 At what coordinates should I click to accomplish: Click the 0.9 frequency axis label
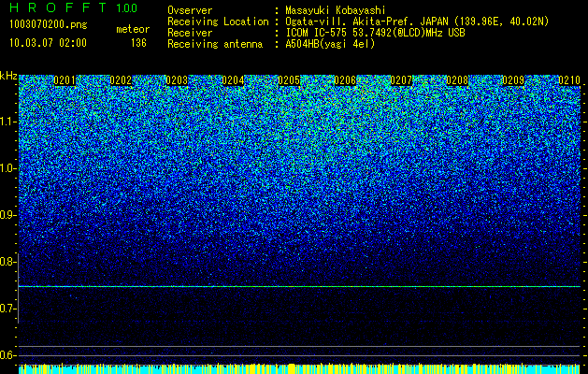coord(7,215)
